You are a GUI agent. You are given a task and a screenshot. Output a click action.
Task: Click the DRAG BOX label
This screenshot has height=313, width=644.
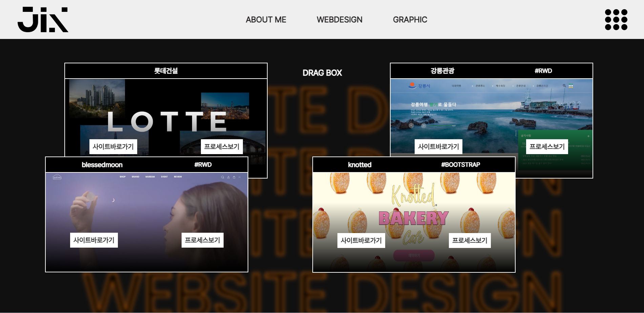322,73
